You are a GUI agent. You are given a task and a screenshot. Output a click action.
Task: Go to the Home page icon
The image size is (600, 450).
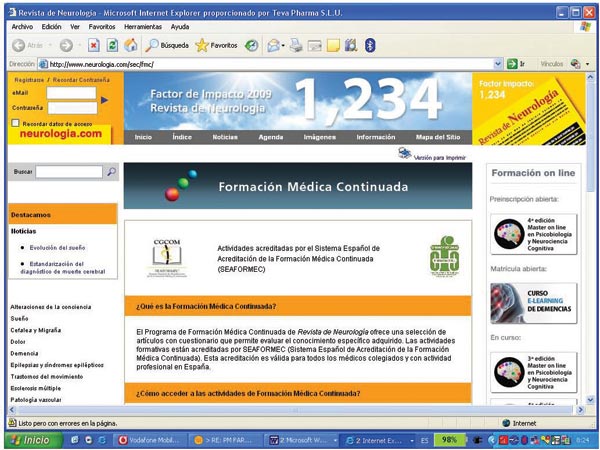click(130, 45)
